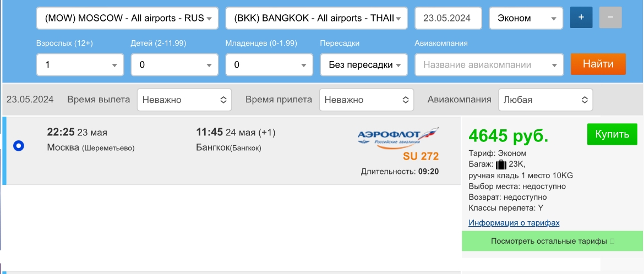Open the Информация о тарифах link
Viewport: 644px width, 274px height.
click(x=514, y=223)
